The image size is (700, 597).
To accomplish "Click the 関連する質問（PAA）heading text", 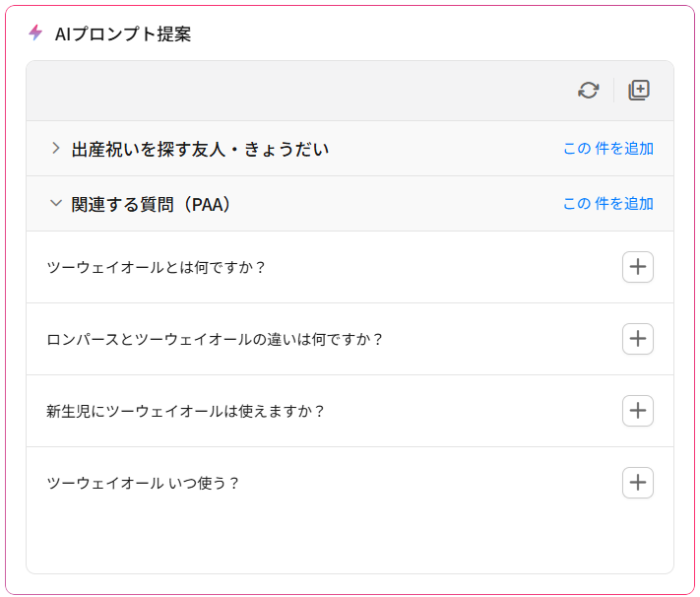I will click(x=151, y=204).
